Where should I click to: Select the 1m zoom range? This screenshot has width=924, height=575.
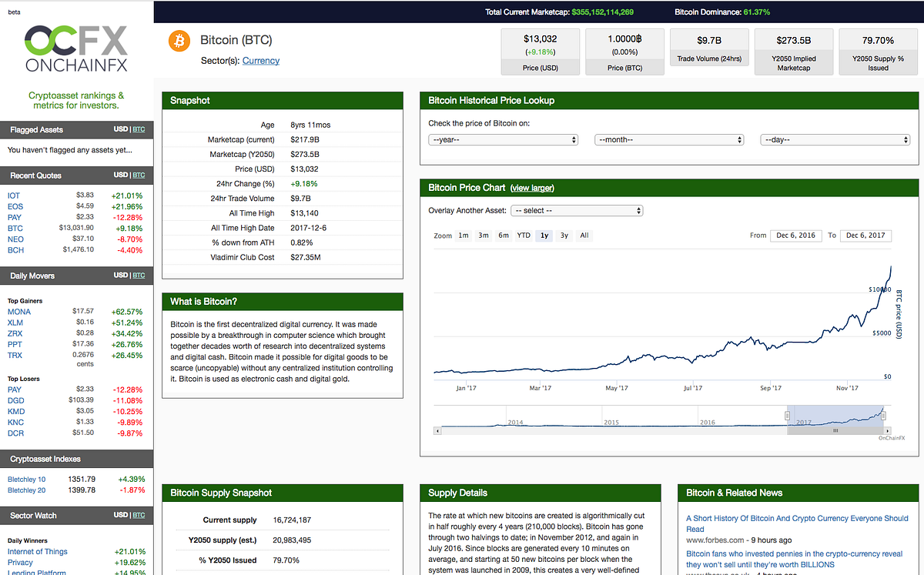tap(464, 236)
